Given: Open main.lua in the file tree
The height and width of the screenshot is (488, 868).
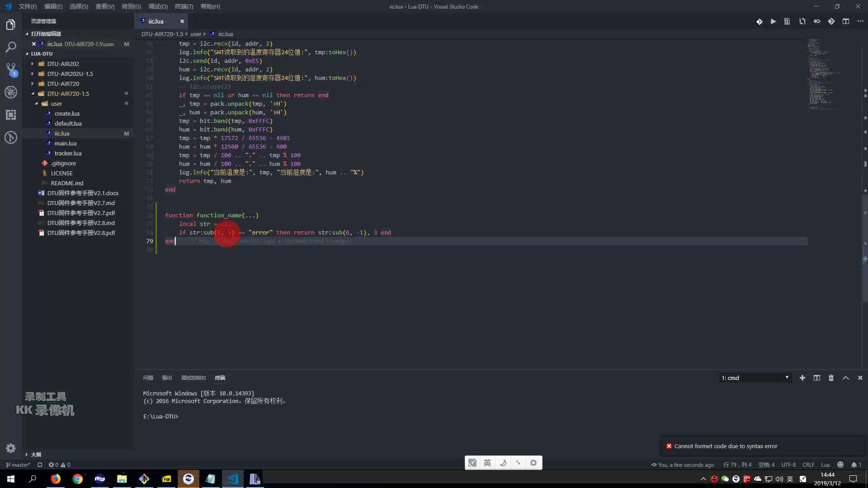Looking at the screenshot, I should point(66,143).
